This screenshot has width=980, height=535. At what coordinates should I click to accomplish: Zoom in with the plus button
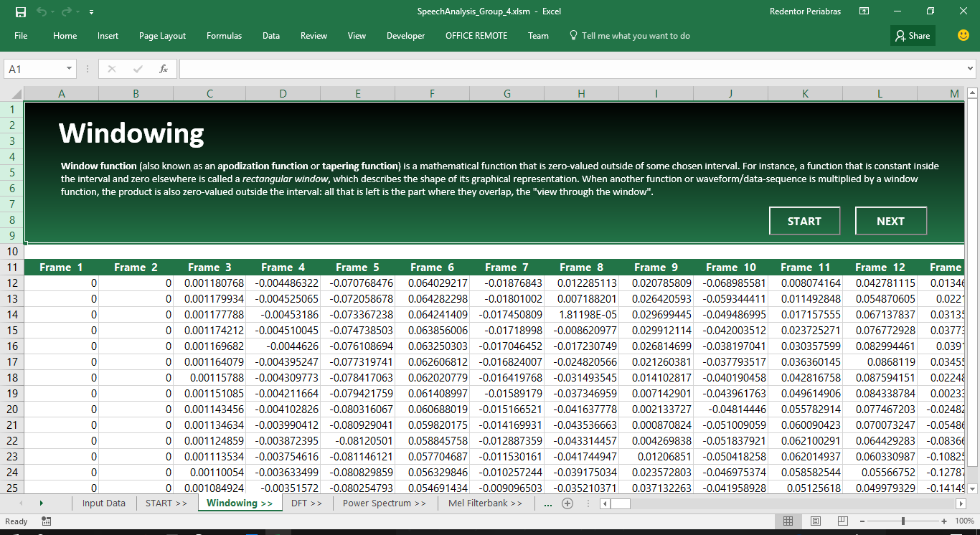(x=944, y=521)
